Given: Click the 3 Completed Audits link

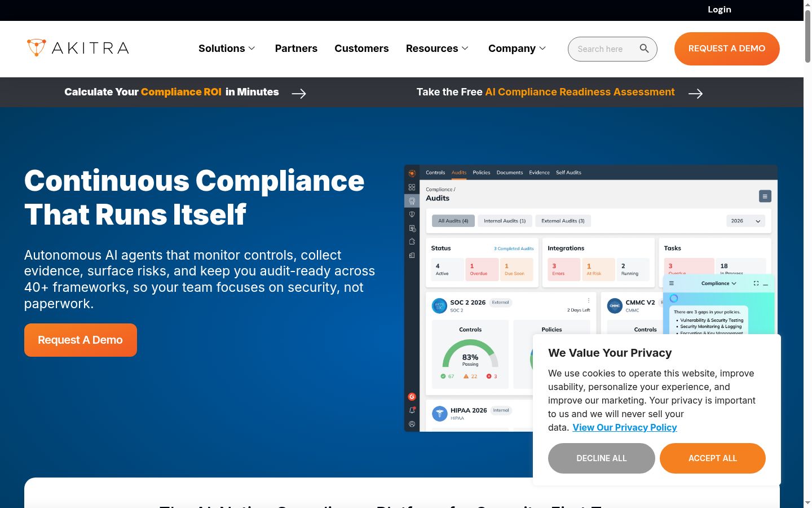Looking at the screenshot, I should click(514, 248).
